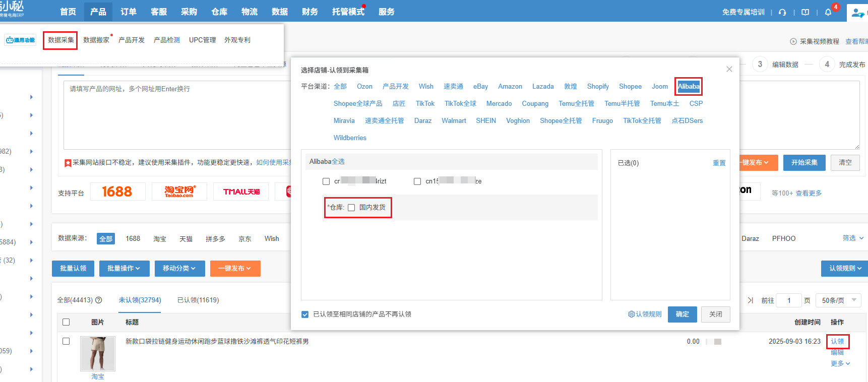Switch to 未认领(32794) tab
The width and height of the screenshot is (868, 382).
point(140,300)
